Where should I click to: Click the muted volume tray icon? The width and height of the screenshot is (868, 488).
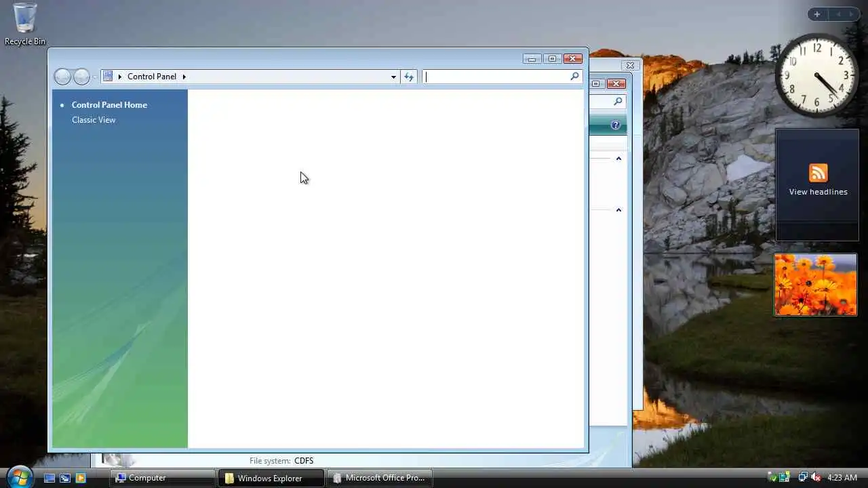816,478
